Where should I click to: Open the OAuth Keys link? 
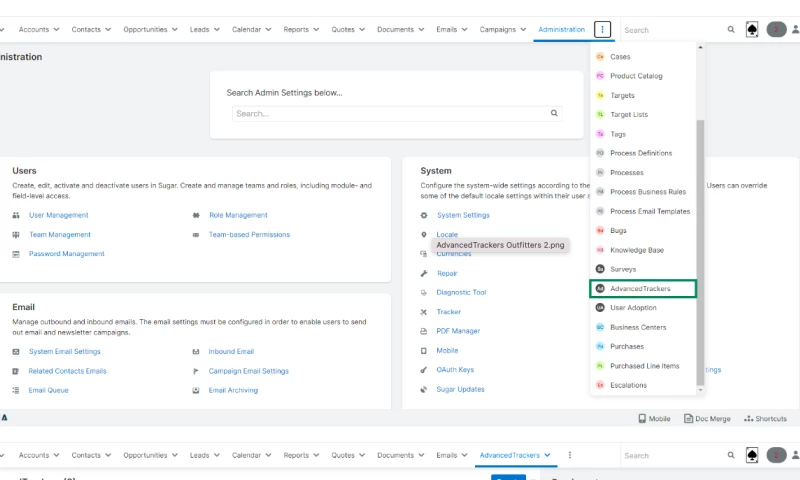tap(455, 370)
